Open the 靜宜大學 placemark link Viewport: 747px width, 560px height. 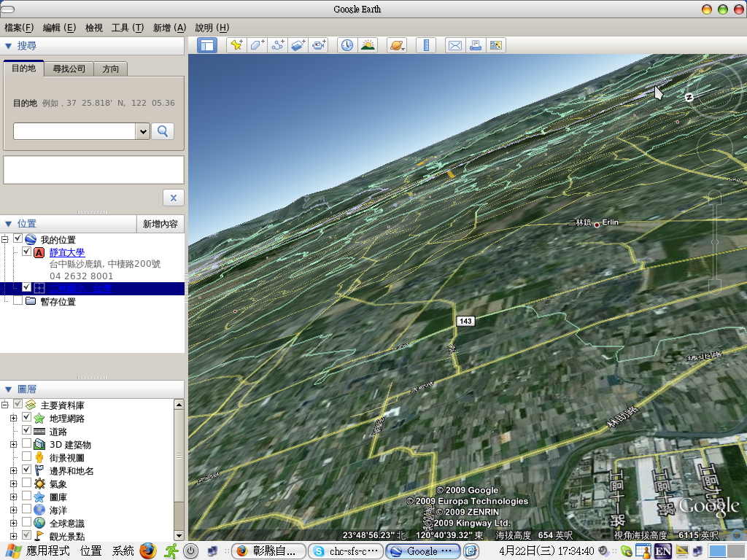click(67, 252)
